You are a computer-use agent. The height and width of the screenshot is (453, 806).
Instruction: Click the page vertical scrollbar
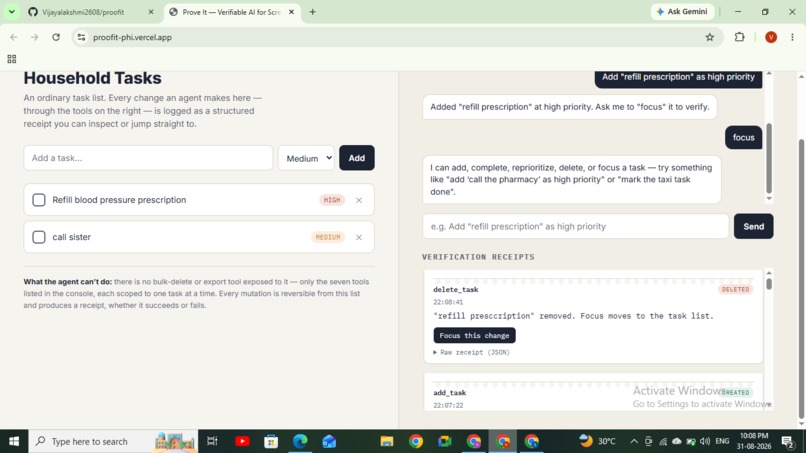pos(801,279)
